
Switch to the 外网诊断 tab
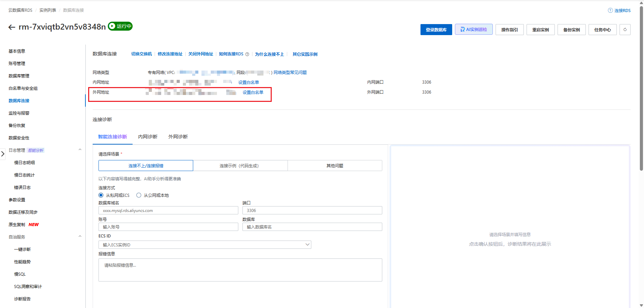point(178,137)
